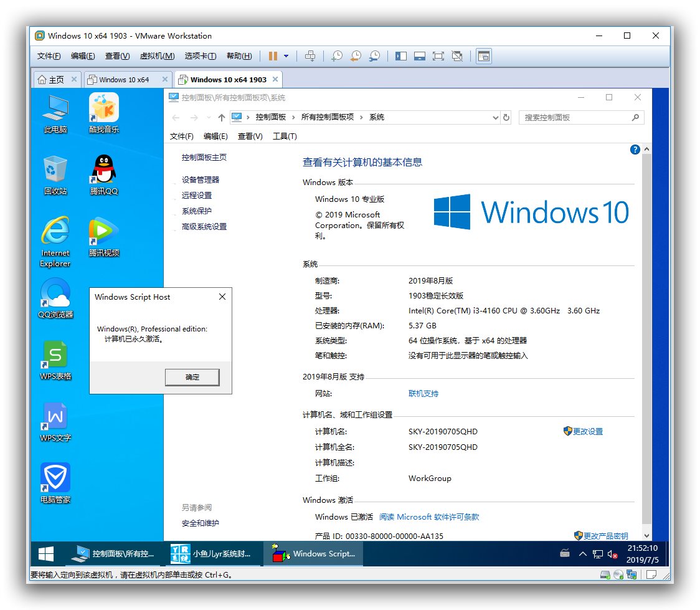This screenshot has height=610, width=700.
Task: Click the muted volume tray icon
Action: tap(613, 555)
